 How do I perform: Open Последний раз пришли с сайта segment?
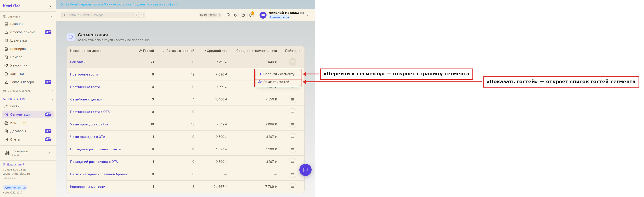(x=95, y=149)
